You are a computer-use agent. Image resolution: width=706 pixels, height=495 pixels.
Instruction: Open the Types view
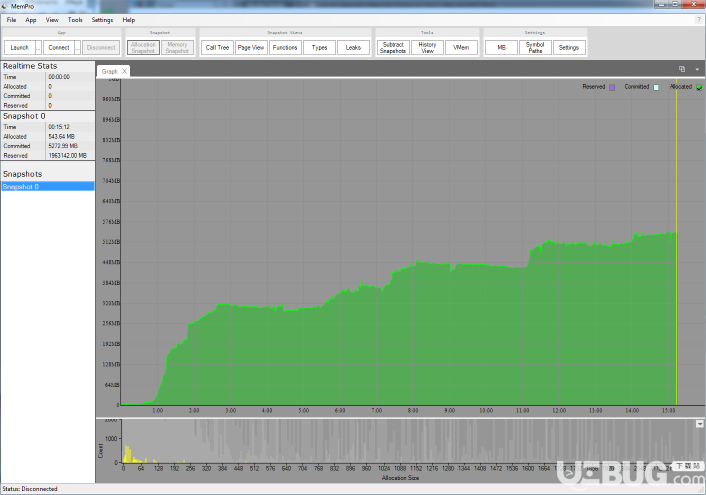point(319,47)
